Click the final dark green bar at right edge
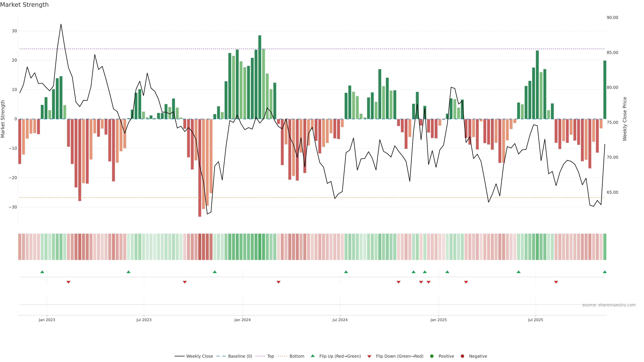Image resolution: width=644 pixels, height=362 pixels. 605,90
